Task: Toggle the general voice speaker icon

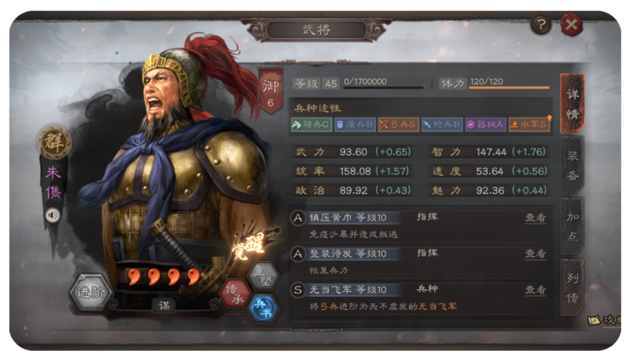Action: point(52,215)
